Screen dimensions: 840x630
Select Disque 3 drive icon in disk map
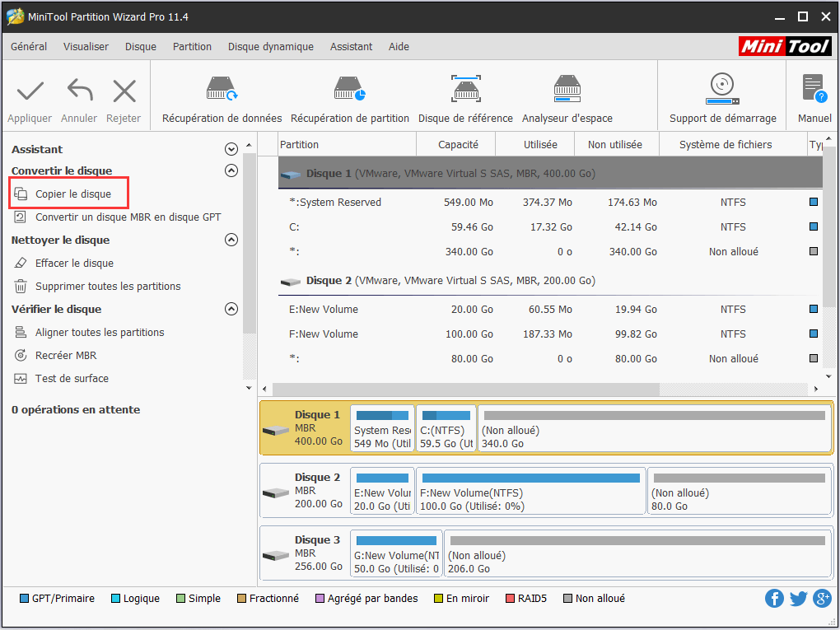[x=277, y=556]
